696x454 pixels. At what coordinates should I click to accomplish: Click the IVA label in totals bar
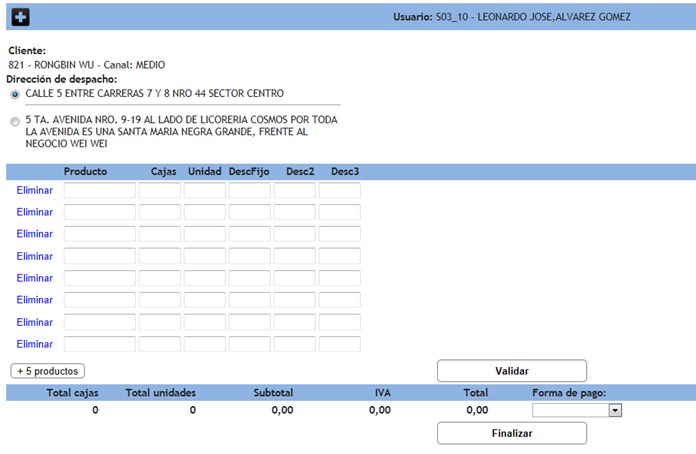(x=383, y=393)
